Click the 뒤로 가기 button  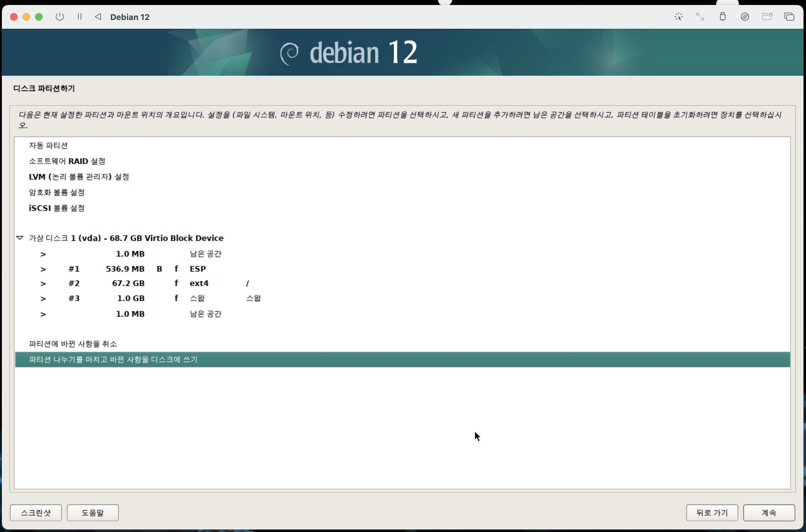click(x=712, y=512)
